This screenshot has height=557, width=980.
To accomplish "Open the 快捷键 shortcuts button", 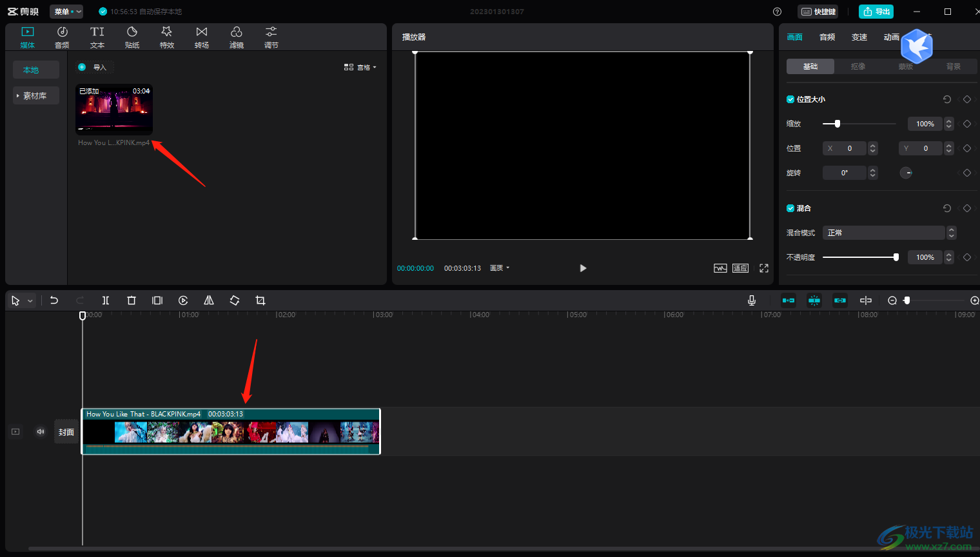I will [x=818, y=12].
